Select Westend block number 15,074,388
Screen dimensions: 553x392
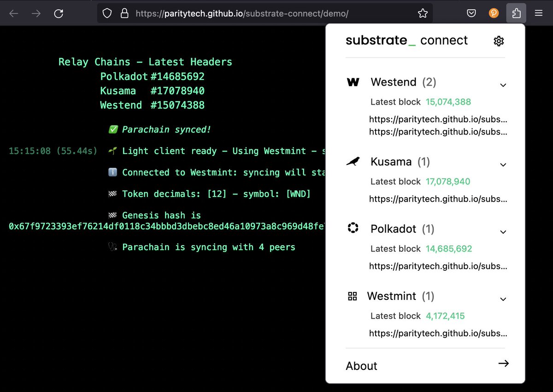point(448,102)
